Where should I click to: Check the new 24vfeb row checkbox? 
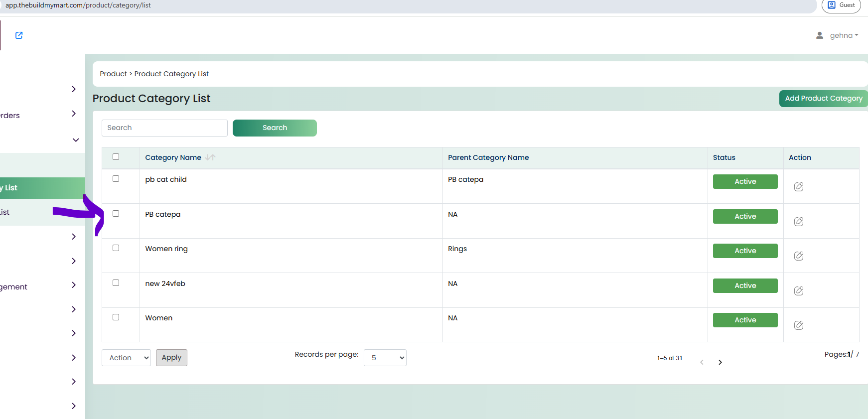tap(116, 283)
